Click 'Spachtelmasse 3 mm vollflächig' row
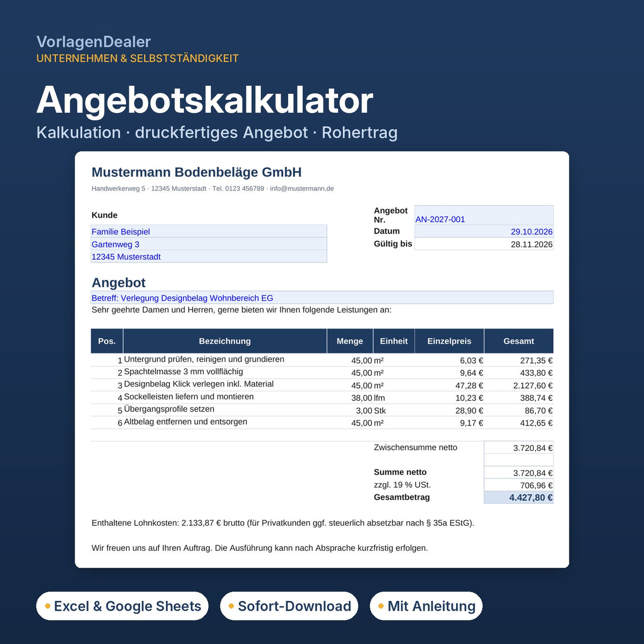 point(322,372)
